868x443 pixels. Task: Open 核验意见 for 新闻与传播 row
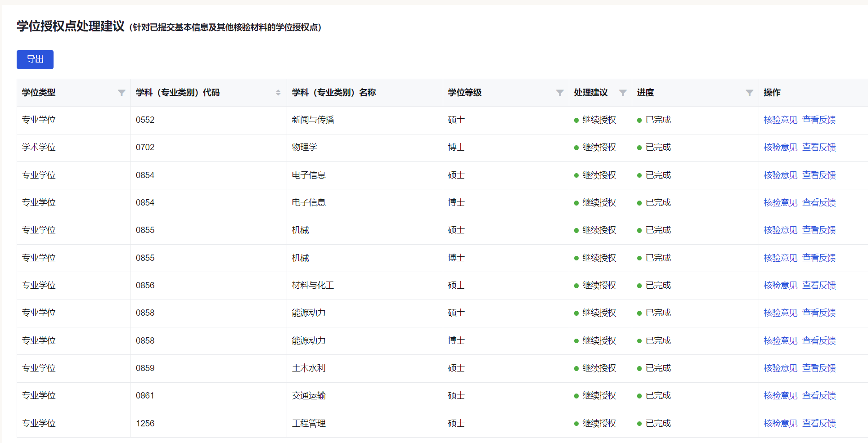780,120
